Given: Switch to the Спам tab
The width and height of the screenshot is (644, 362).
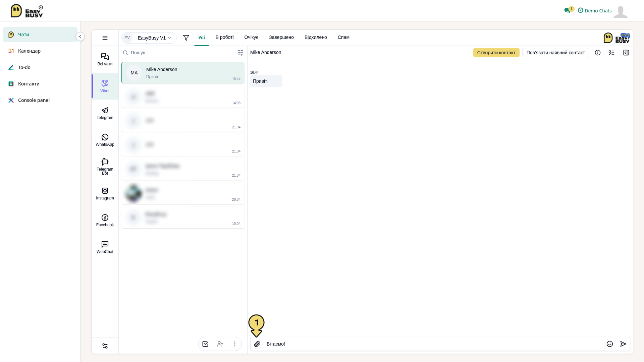Looking at the screenshot, I should click(x=343, y=37).
